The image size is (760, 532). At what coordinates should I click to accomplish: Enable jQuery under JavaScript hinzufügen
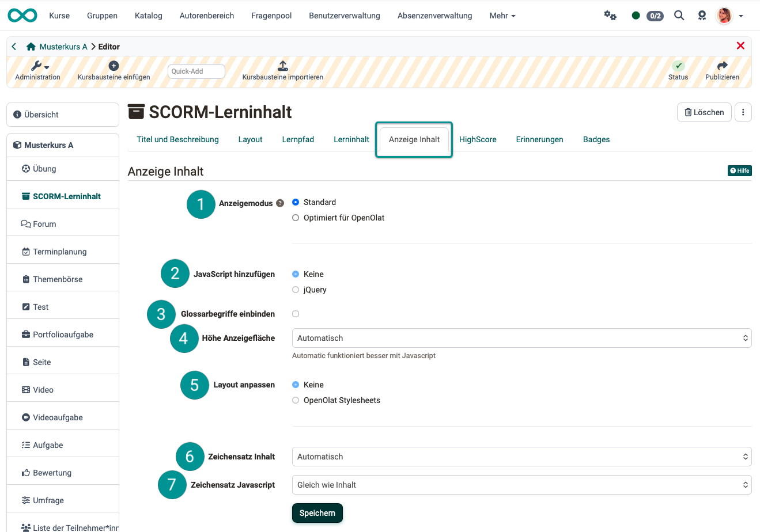(295, 290)
